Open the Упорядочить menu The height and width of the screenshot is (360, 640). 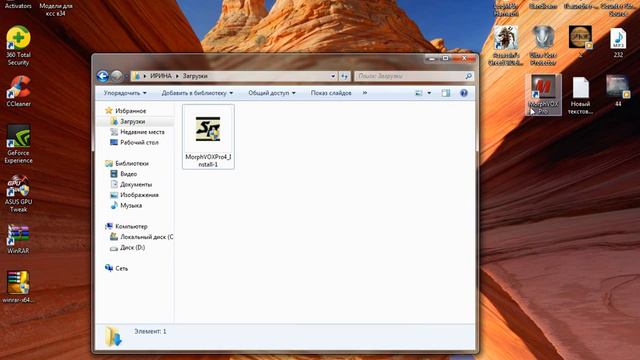click(x=125, y=93)
